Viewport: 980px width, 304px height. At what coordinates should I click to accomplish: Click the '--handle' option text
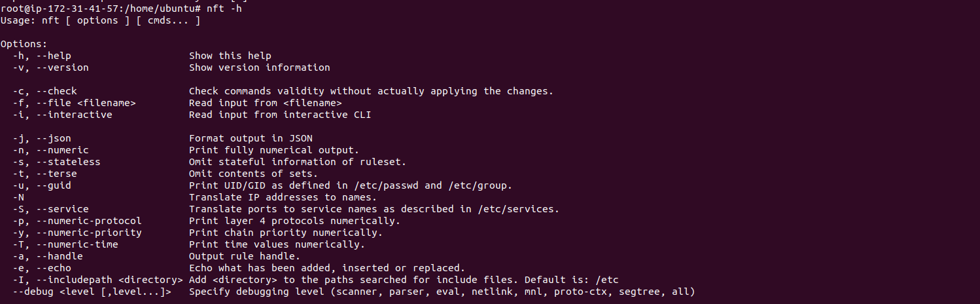tap(60, 256)
